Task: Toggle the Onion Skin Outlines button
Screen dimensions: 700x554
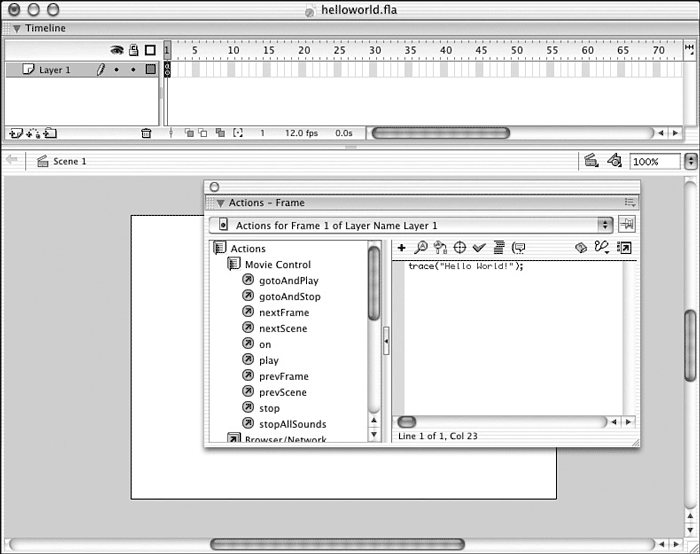Action: [203, 133]
